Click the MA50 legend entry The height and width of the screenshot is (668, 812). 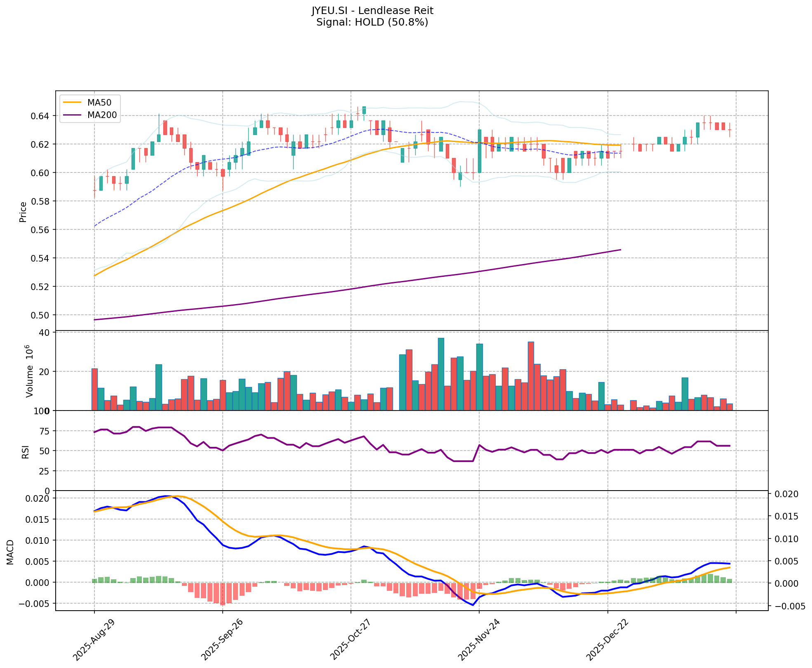pos(99,102)
